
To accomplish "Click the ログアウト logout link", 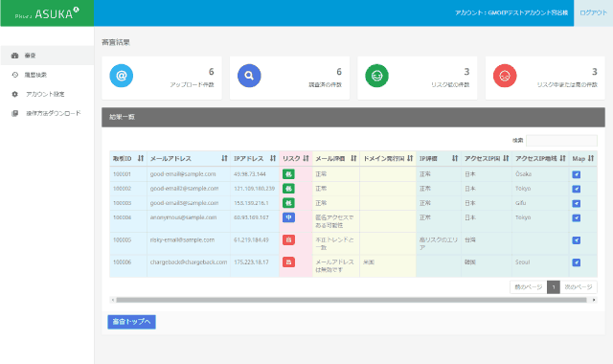I will [593, 12].
